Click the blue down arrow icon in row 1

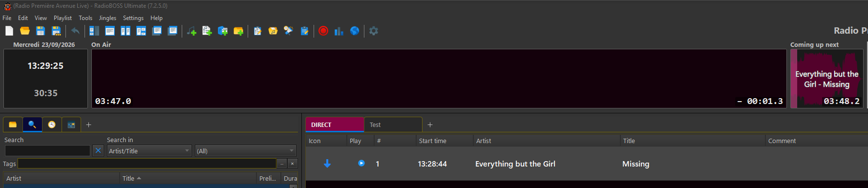tap(327, 164)
